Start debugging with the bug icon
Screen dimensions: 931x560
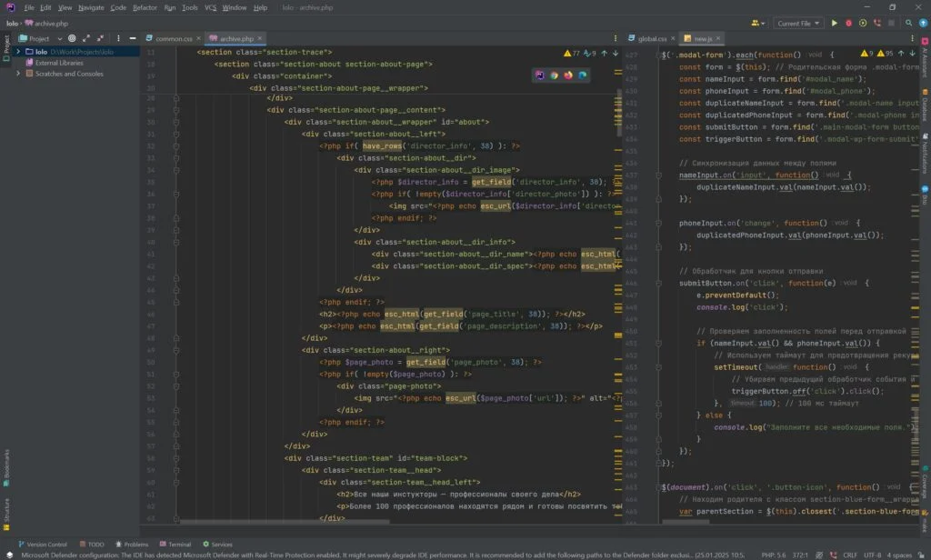coord(848,24)
